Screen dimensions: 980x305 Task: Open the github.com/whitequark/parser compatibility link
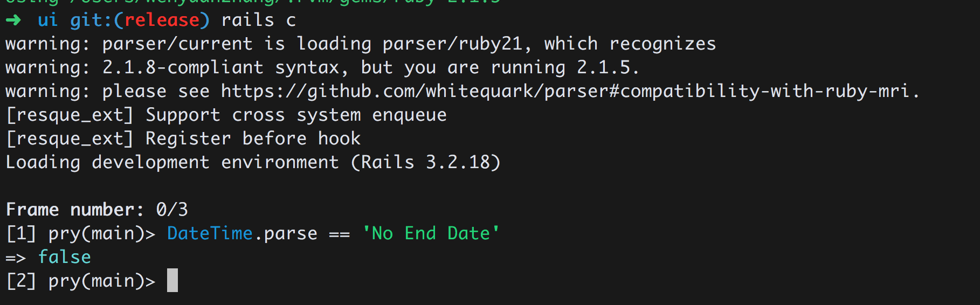pos(569,91)
